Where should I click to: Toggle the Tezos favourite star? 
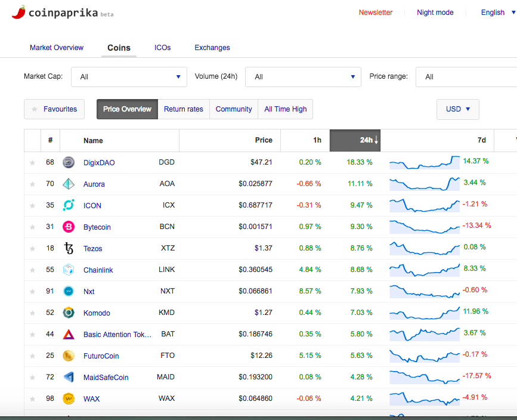click(x=32, y=248)
